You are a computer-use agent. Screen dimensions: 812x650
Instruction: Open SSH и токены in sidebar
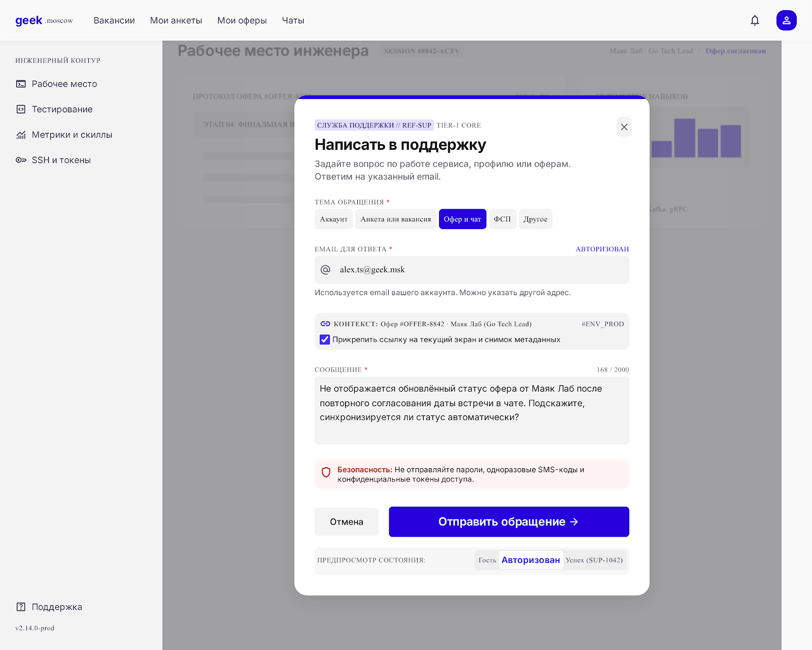61,160
